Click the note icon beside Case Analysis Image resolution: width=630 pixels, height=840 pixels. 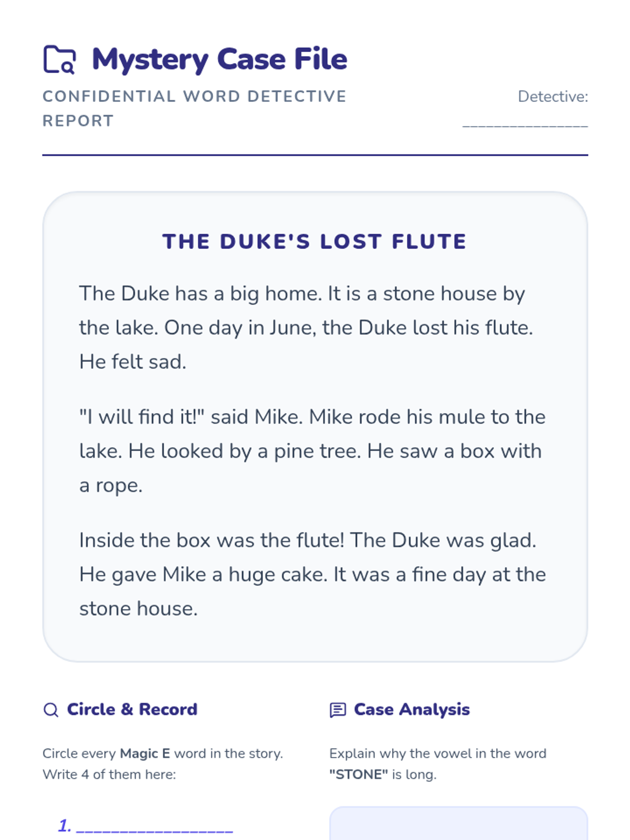(x=338, y=710)
